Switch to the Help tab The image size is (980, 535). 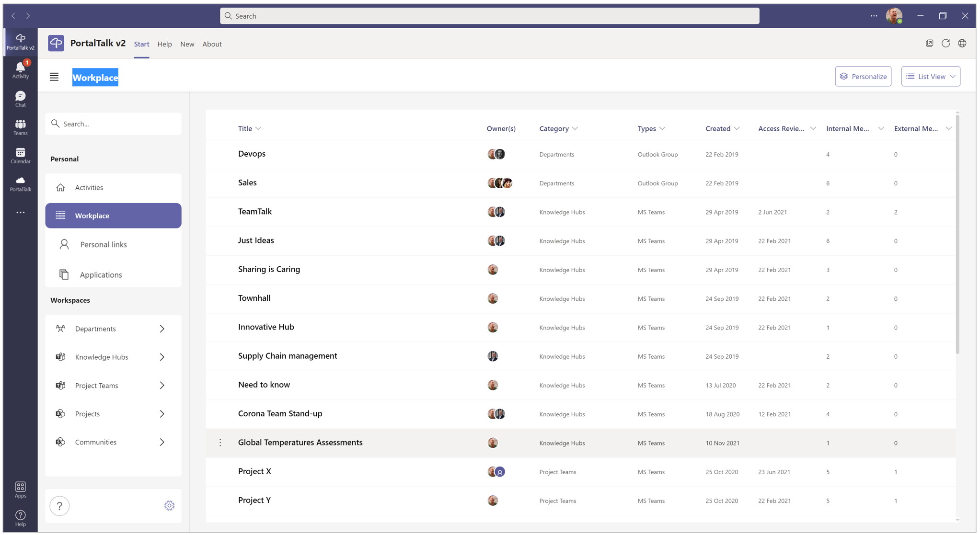tap(164, 44)
